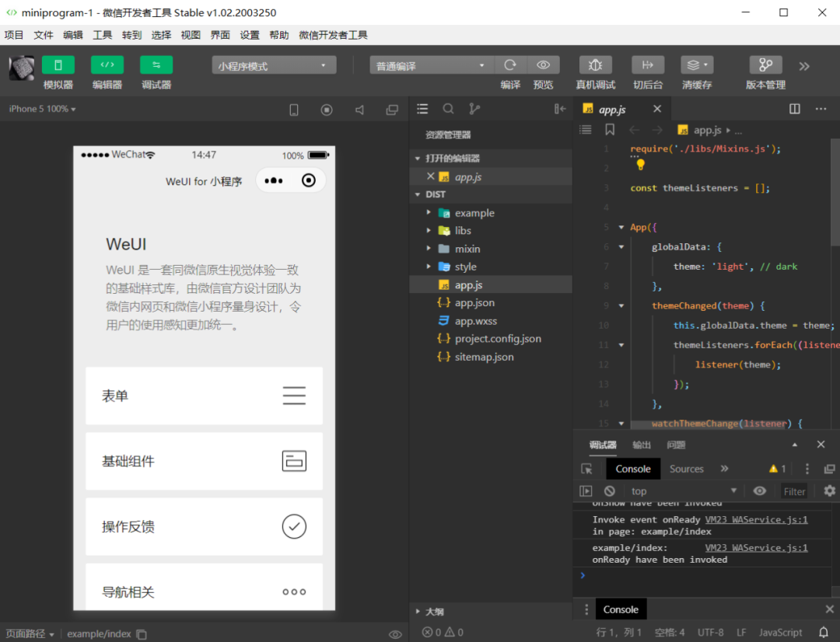Collapse the 打开的编辑器 section
The width and height of the screenshot is (840, 642).
[x=491, y=158]
